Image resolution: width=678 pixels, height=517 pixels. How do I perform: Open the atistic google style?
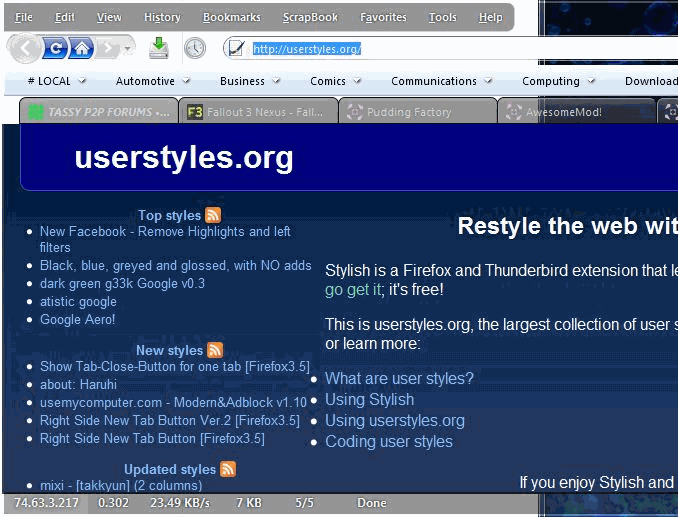[x=78, y=302]
